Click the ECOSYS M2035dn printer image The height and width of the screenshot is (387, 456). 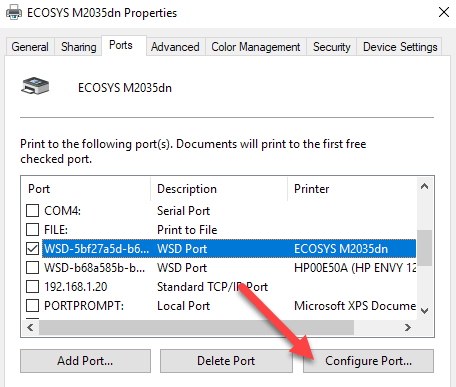coord(35,86)
